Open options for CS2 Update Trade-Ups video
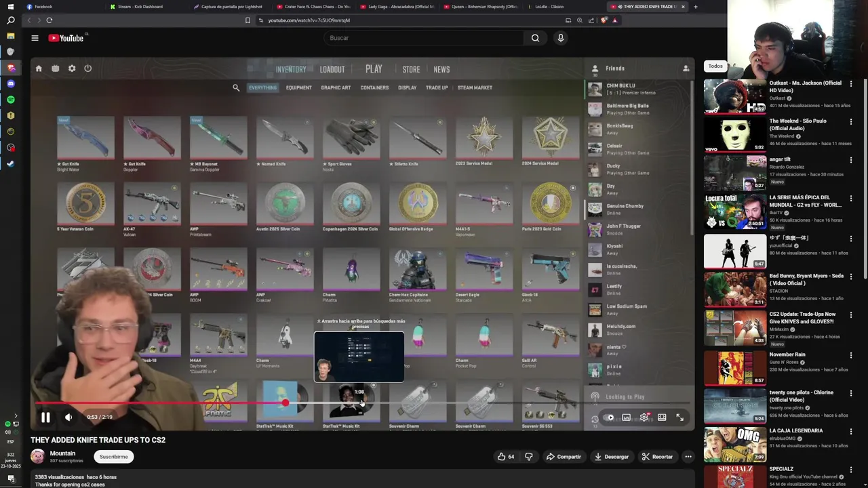868x488 pixels. (851, 315)
